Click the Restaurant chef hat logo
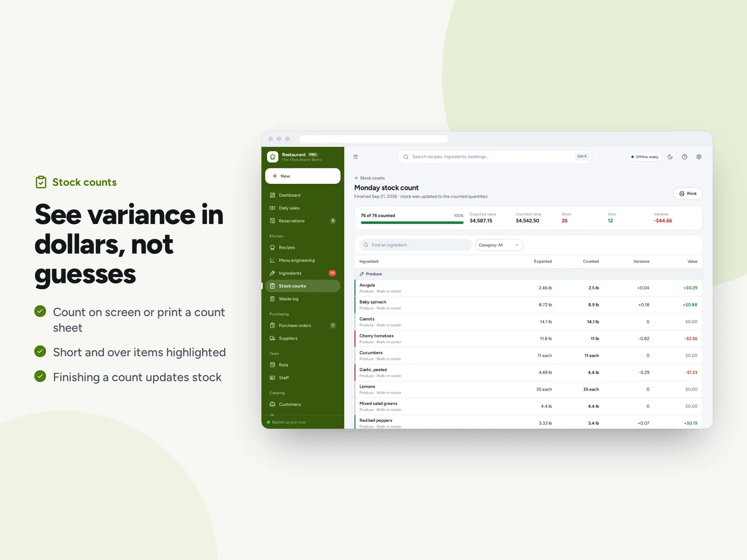747x560 pixels. (x=273, y=157)
